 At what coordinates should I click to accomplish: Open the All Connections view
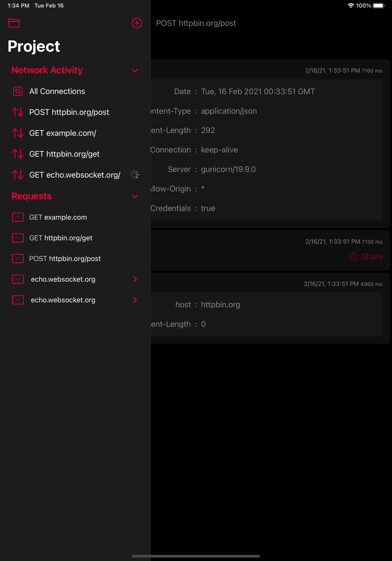tap(57, 91)
